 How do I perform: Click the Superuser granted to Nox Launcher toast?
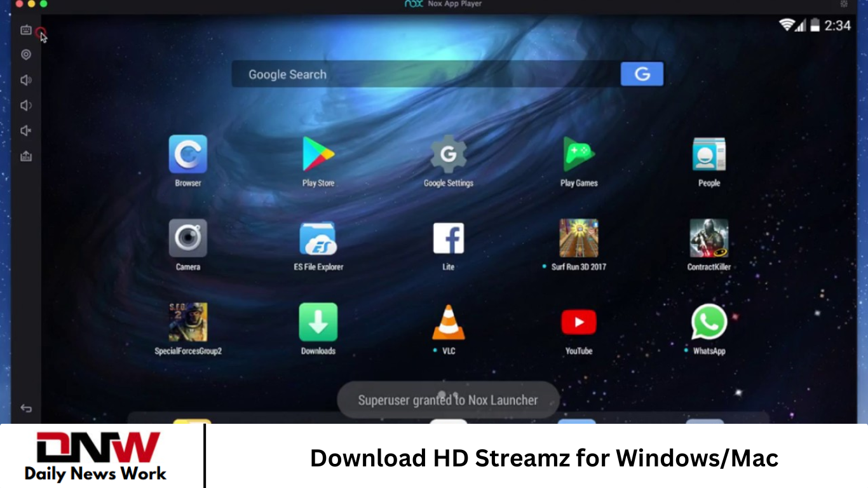tap(448, 400)
